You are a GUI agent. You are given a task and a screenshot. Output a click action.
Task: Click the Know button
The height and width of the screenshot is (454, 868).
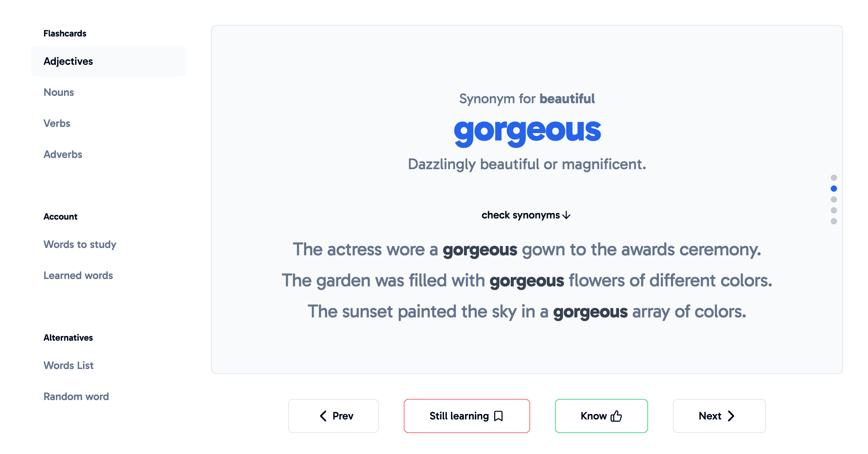pyautogui.click(x=601, y=416)
